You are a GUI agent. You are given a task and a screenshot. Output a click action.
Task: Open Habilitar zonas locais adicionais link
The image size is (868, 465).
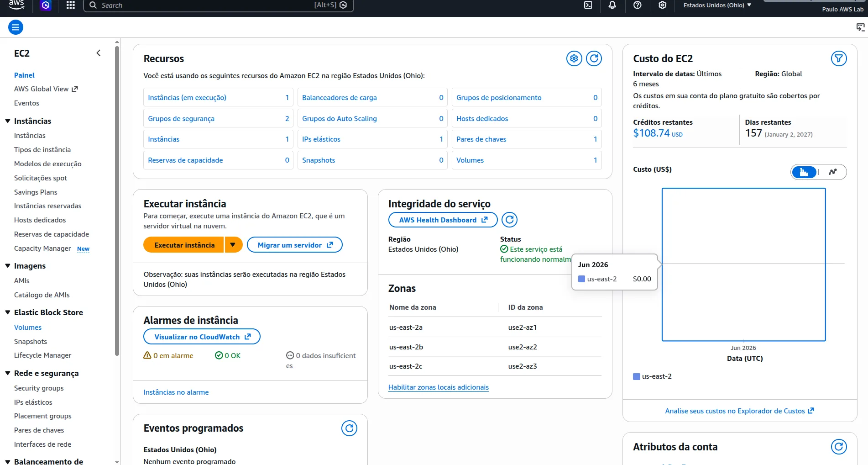pos(439,387)
